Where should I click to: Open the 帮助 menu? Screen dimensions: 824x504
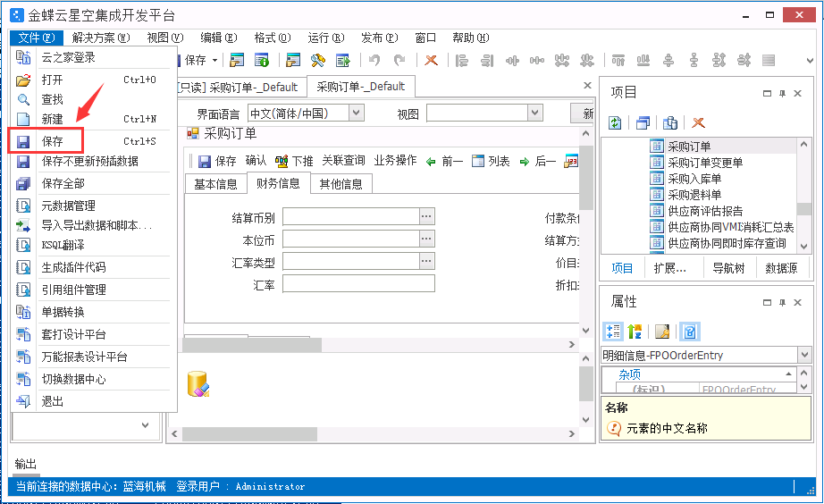pyautogui.click(x=471, y=38)
